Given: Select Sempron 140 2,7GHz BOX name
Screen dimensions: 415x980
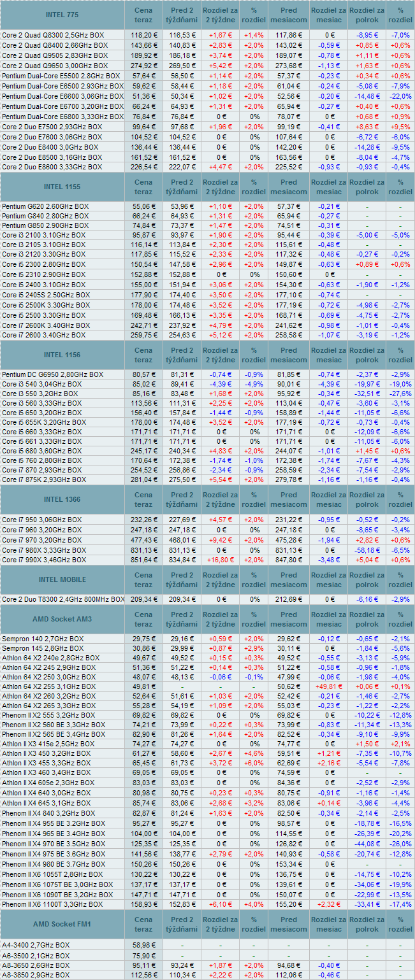Looking at the screenshot, I should [43, 639].
